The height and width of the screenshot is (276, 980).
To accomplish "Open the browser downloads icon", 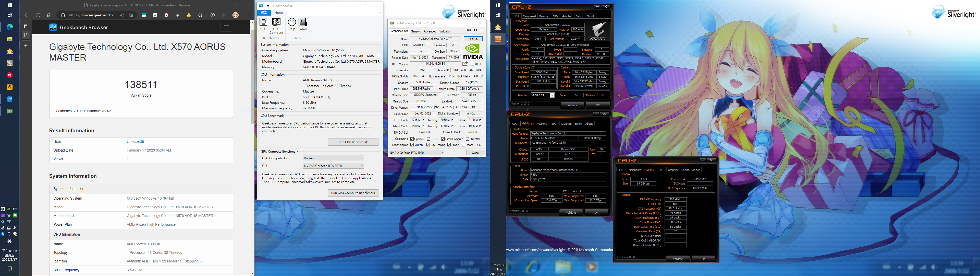I will [224, 15].
